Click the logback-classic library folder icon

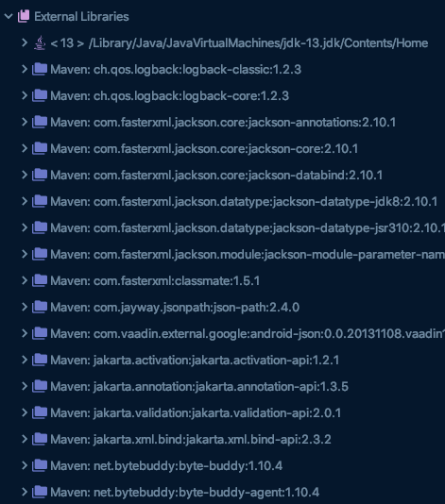40,69
